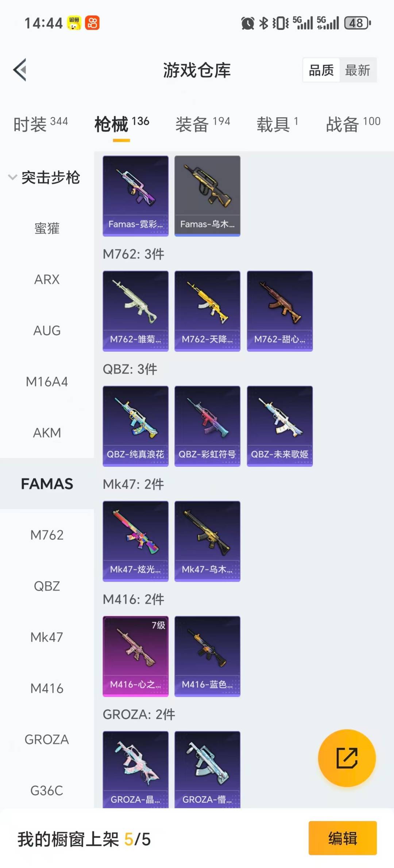Go to the 战备 100 tab
Screen dimensions: 394x868
[353, 124]
